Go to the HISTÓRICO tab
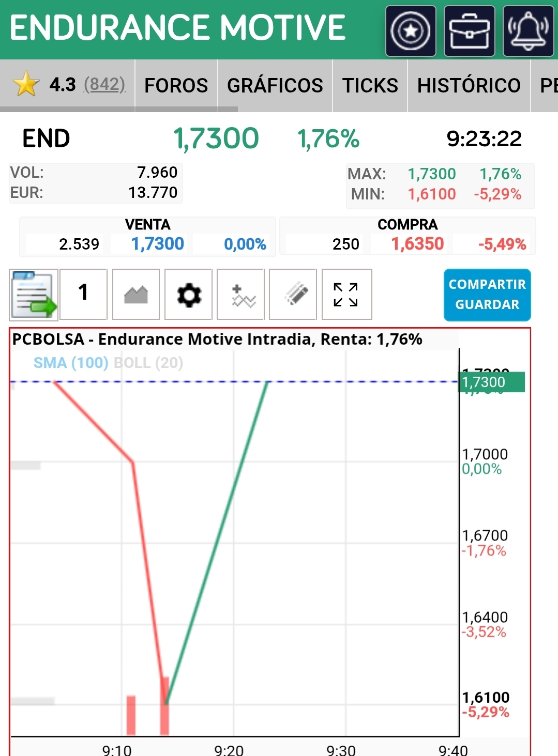 [x=469, y=85]
